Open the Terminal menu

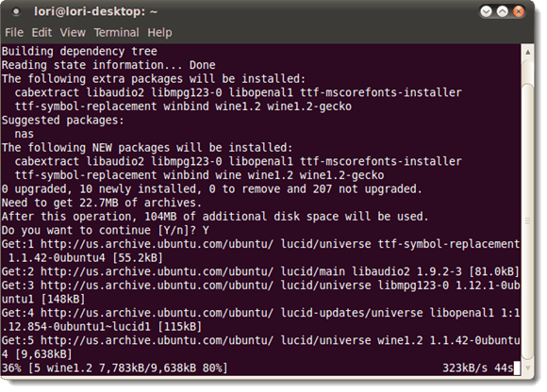(x=117, y=33)
